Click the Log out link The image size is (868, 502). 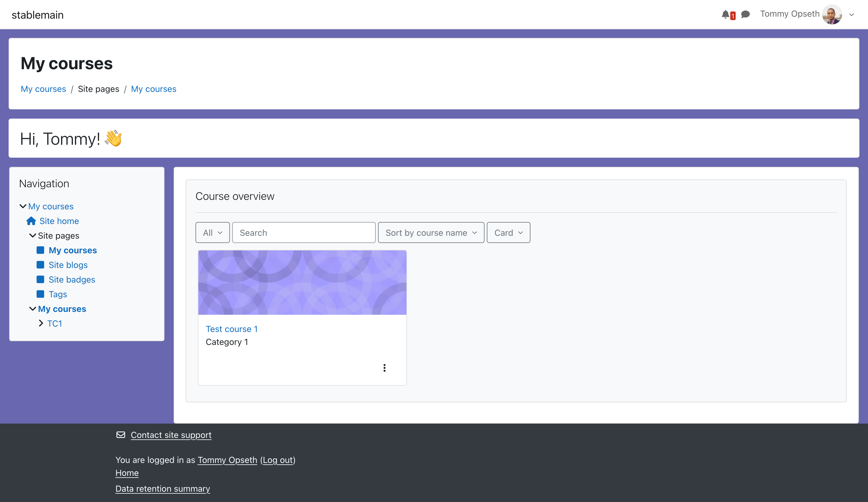(x=278, y=460)
